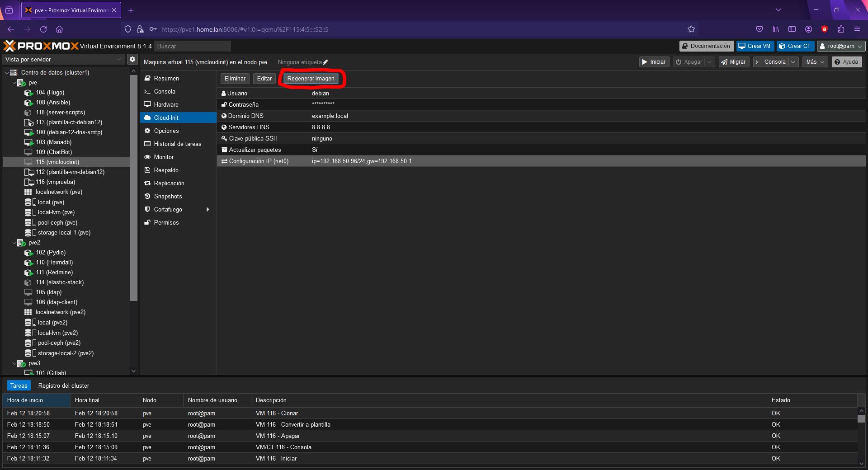Open the Resumen section
The height and width of the screenshot is (470, 868).
pyautogui.click(x=178, y=78)
